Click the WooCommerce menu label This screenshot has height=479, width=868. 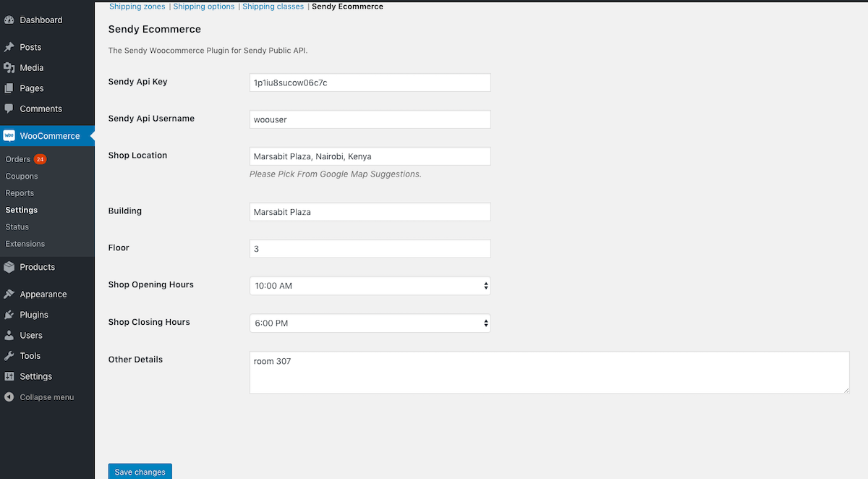point(50,135)
